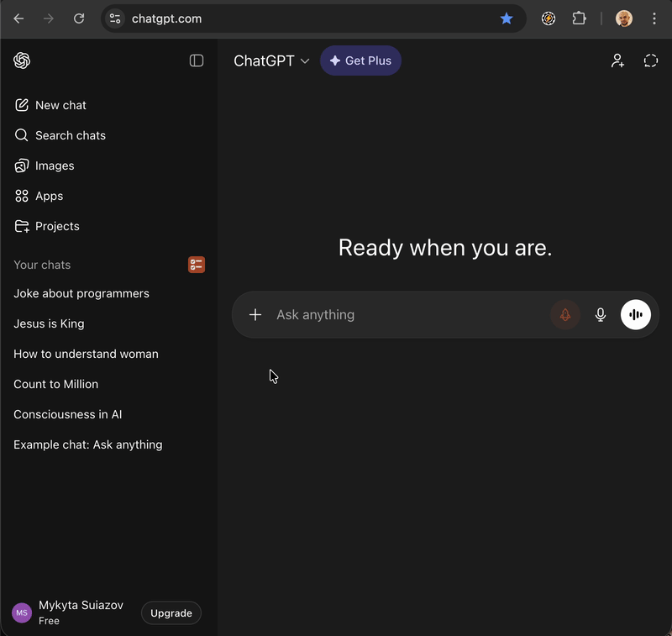Open the share conversation icon
This screenshot has width=672, height=636.
617,60
